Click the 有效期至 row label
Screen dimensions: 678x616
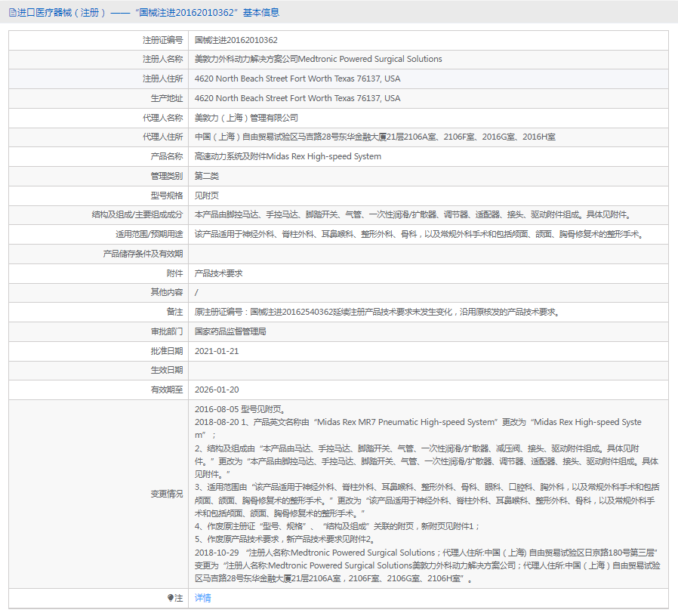click(x=167, y=390)
